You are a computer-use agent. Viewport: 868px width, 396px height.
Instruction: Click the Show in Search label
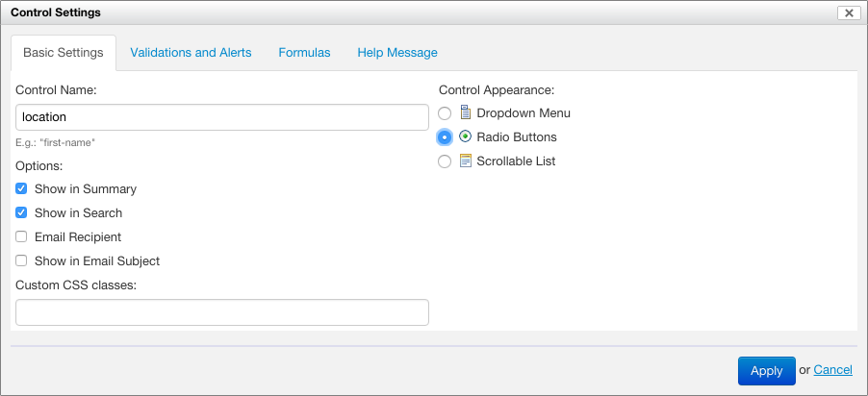pyautogui.click(x=78, y=213)
